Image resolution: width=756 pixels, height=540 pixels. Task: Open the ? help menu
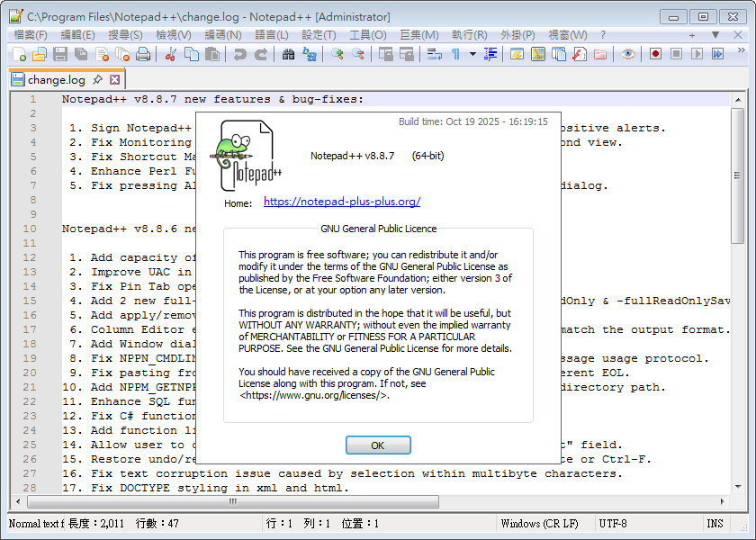click(603, 35)
